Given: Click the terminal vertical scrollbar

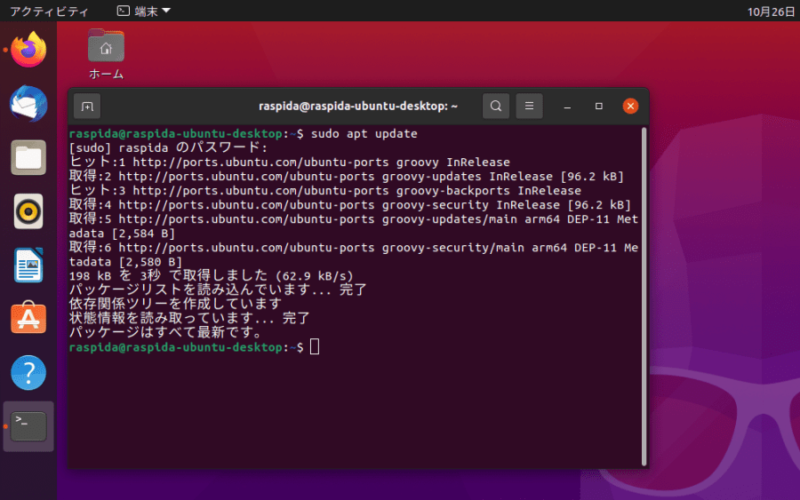Looking at the screenshot, I should 644,296.
